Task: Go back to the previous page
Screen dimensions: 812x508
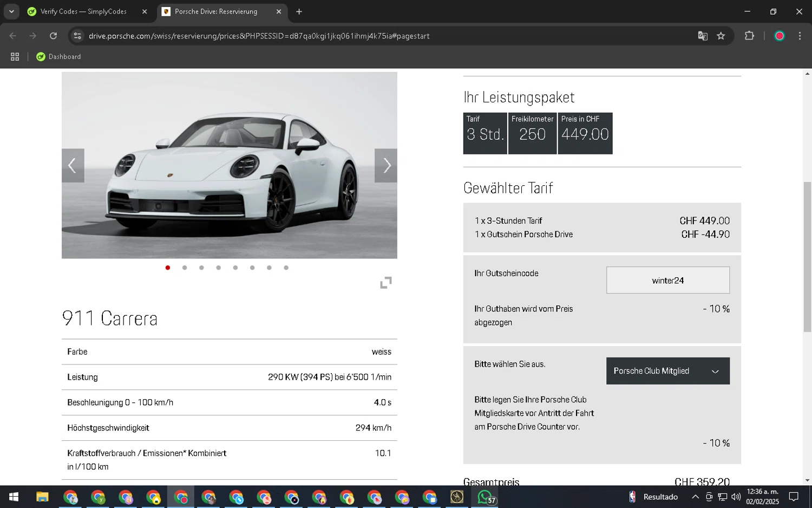Action: pyautogui.click(x=13, y=36)
